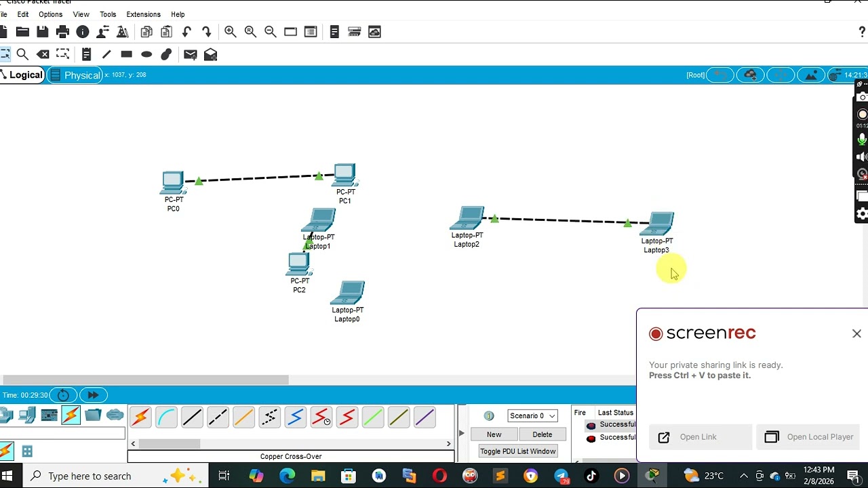Viewport: 868px width, 488px height.
Task: Open a file with the folder icon
Action: point(22,32)
